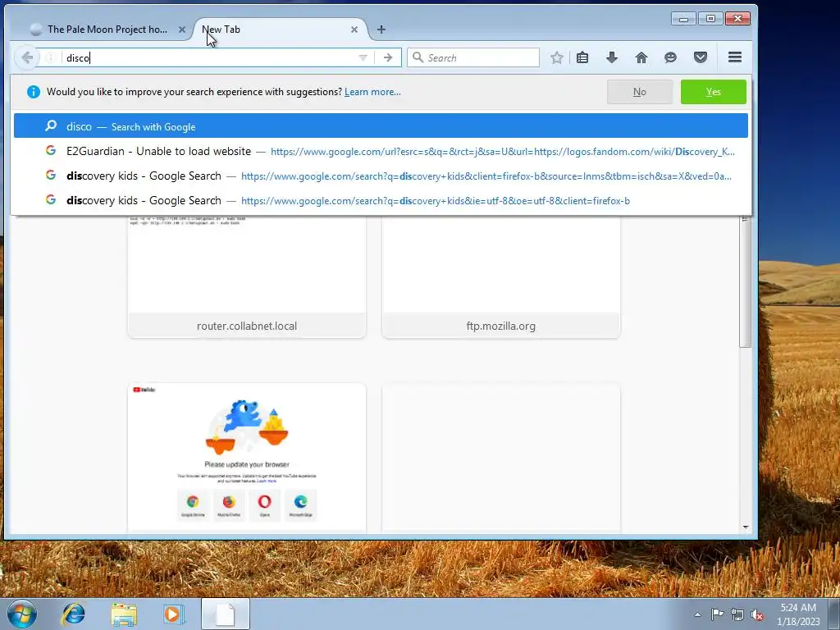Go to Home page icon

point(641,57)
